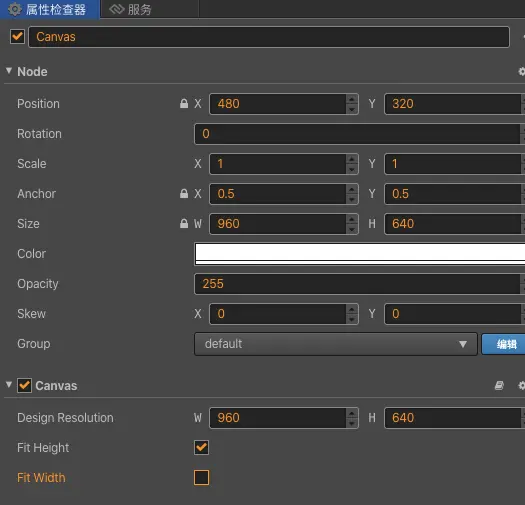Open Canvas component gear settings
The image size is (525, 505).
tap(522, 385)
